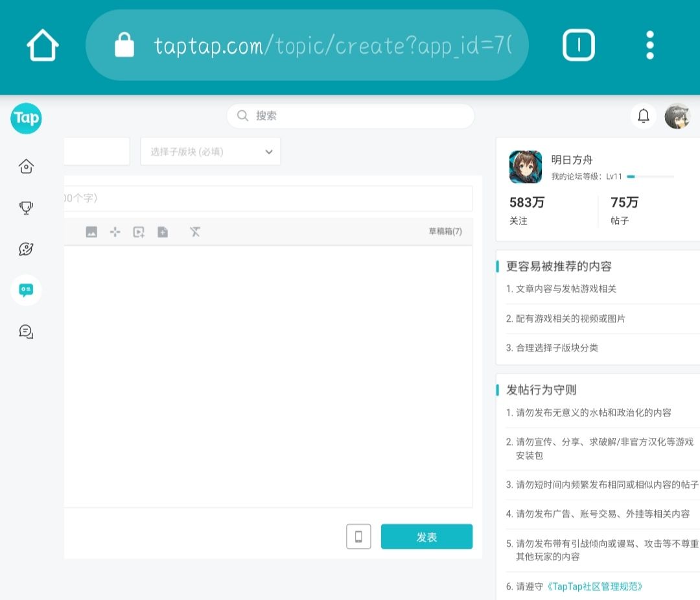Switch tabs using the browser tab counter

(x=579, y=44)
